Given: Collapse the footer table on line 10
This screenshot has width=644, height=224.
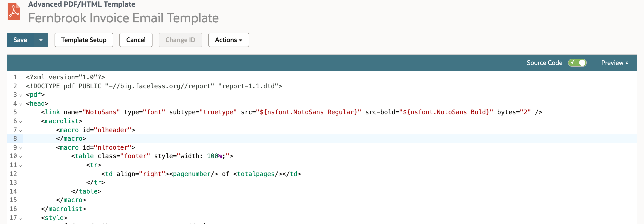Looking at the screenshot, I should [x=21, y=157].
